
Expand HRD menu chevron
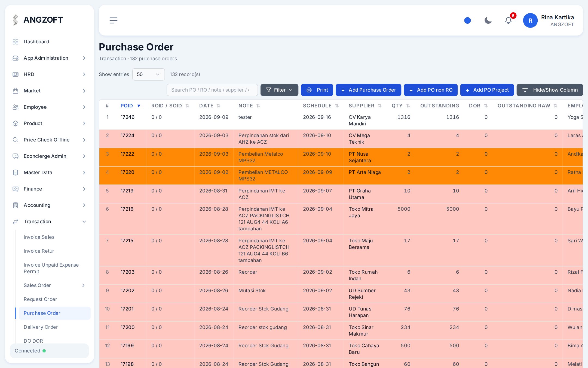(84, 74)
